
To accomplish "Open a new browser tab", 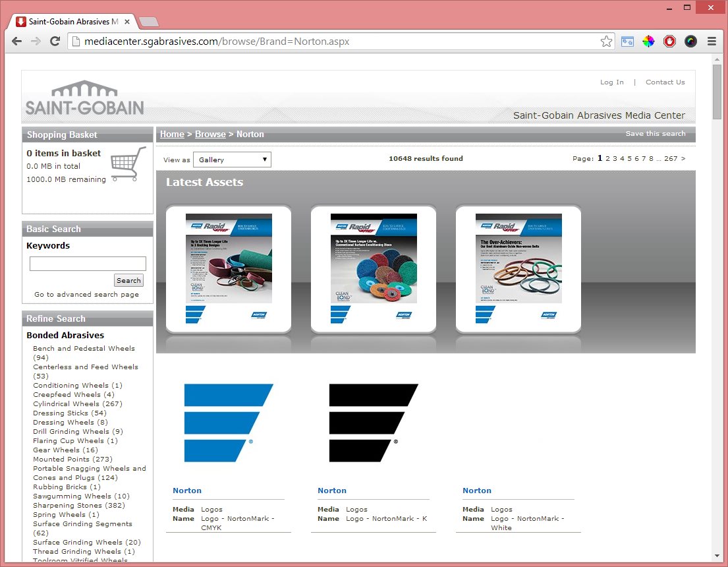I will 149,21.
